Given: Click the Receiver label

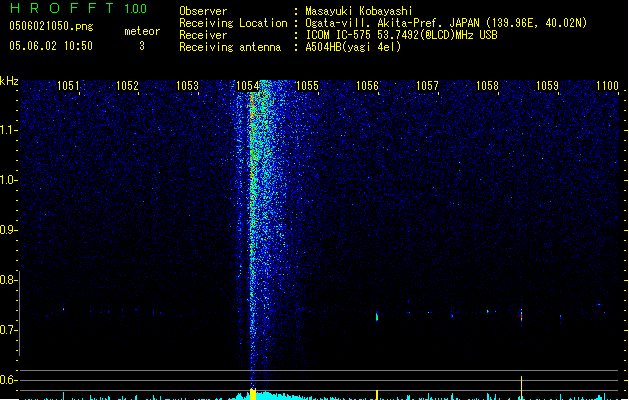Looking at the screenshot, I should click(203, 35).
